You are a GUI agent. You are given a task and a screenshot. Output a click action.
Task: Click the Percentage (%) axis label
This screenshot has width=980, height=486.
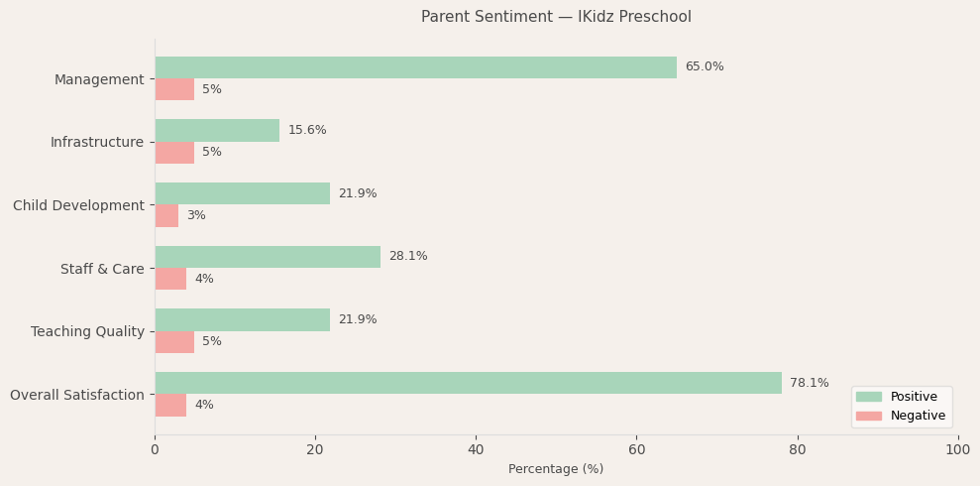(x=556, y=469)
